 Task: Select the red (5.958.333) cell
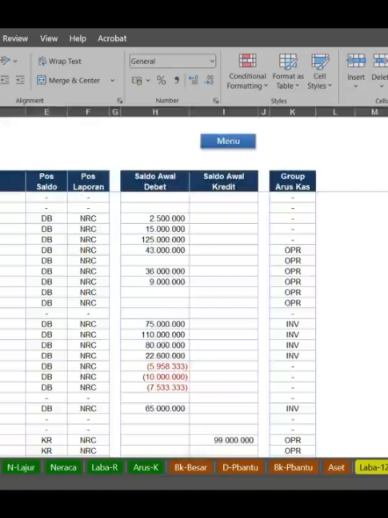(155, 366)
